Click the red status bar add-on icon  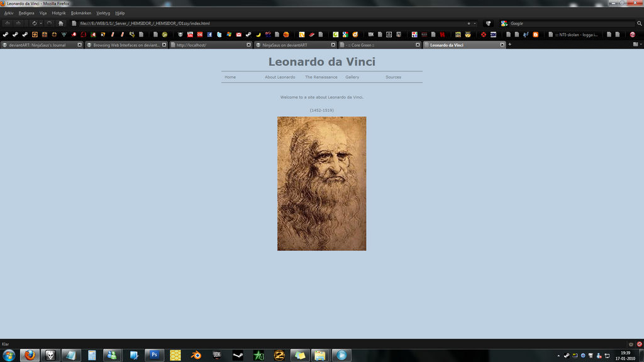(639, 344)
